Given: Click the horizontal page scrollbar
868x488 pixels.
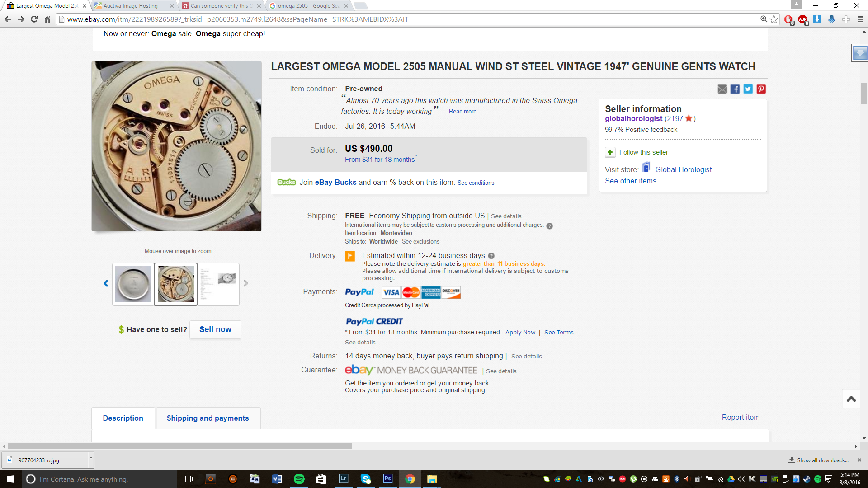Looking at the screenshot, I should [x=180, y=446].
